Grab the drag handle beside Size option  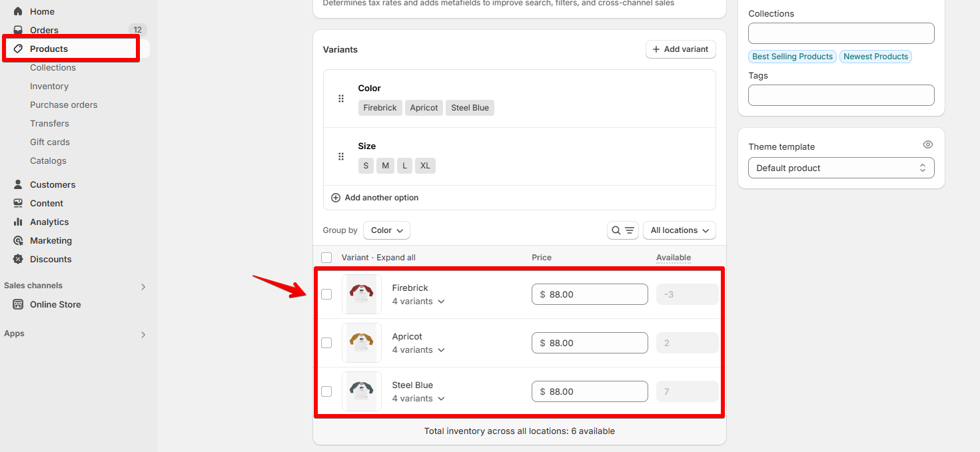pos(341,156)
